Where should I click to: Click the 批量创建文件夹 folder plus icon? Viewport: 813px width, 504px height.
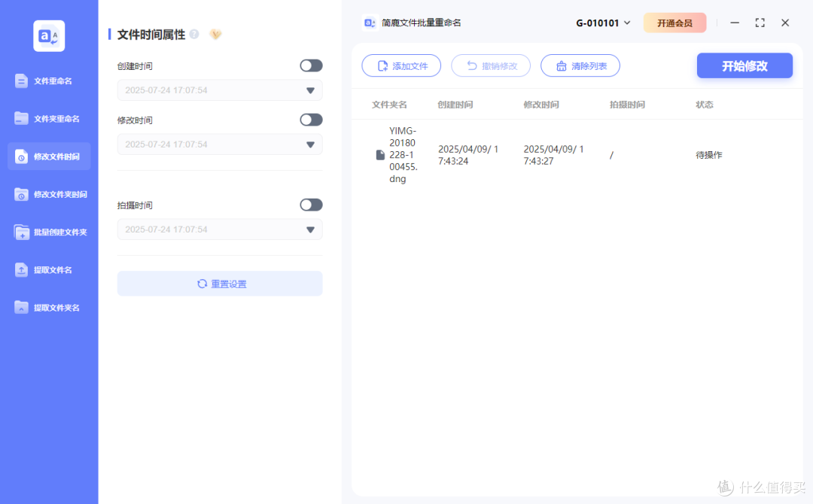pos(21,232)
